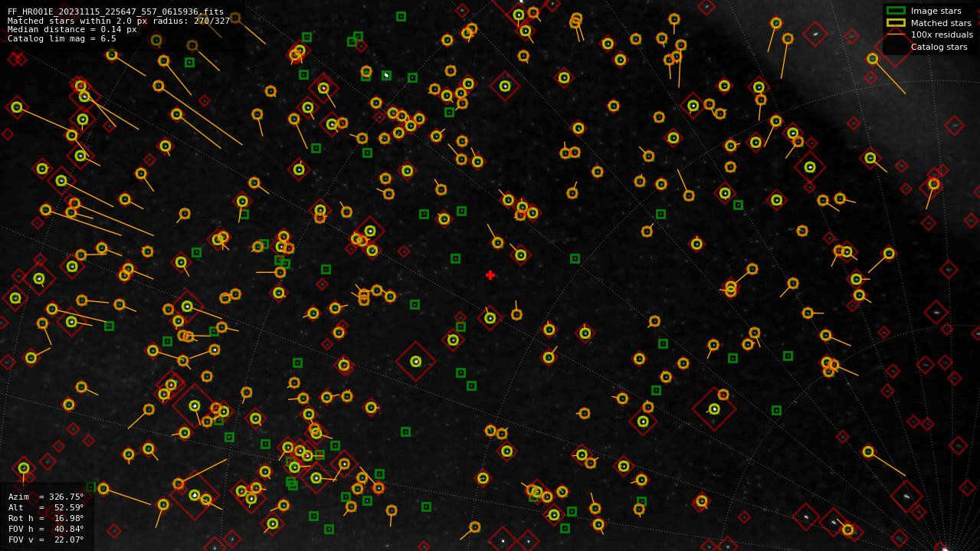Screen dimensions: 980x551
Task: Click the yellow Matched stars legend square
Action: [x=896, y=23]
